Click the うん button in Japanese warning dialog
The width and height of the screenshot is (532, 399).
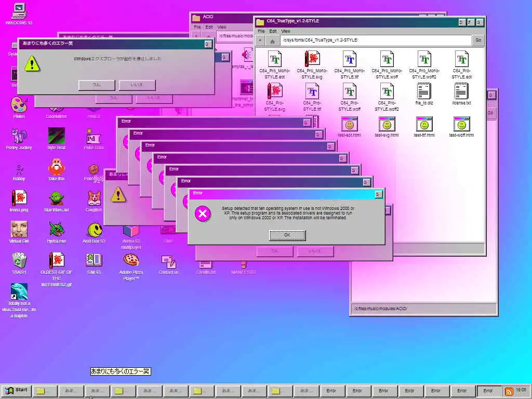tap(97, 85)
